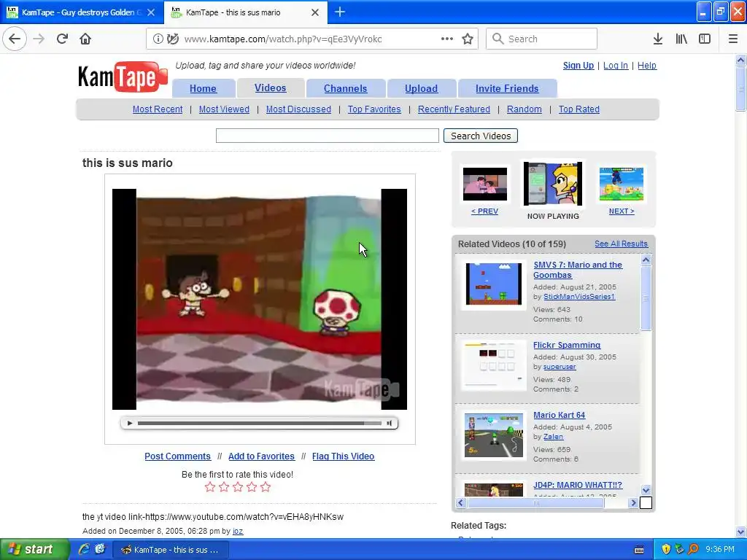Open the Library icon in toolbar
Image resolution: width=747 pixels, height=560 pixels.
(681, 39)
